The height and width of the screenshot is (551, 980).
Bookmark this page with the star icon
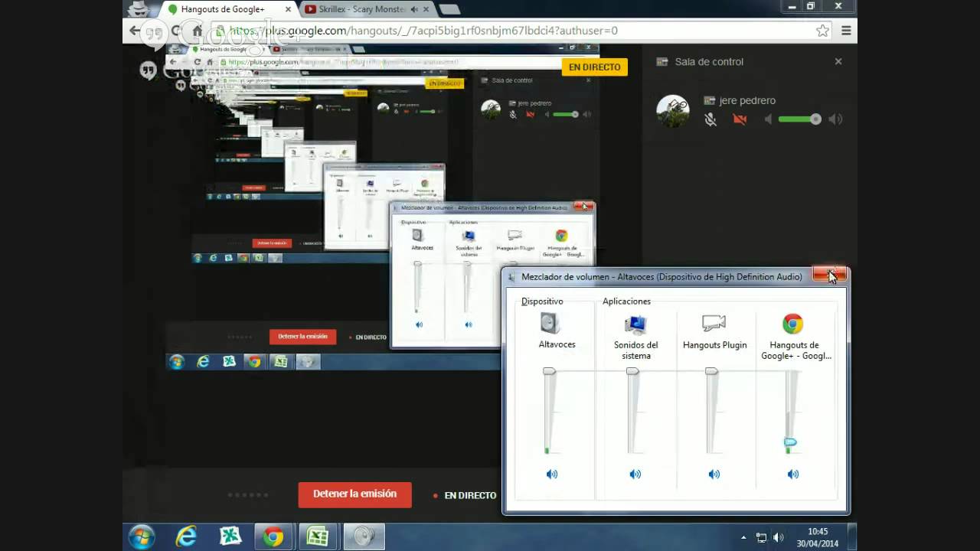[822, 31]
